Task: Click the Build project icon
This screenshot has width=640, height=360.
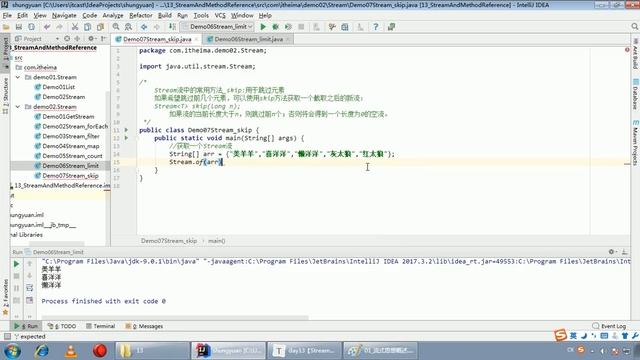Action: [172, 27]
